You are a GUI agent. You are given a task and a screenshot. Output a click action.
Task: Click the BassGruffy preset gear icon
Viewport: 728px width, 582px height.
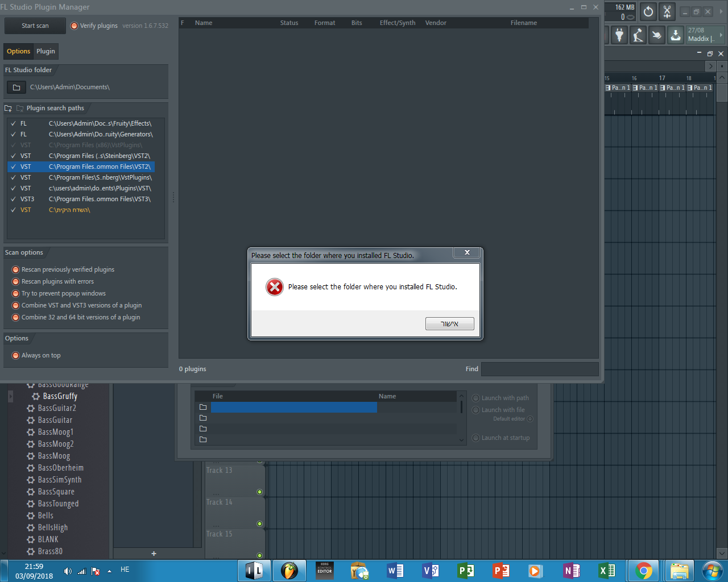tap(36, 396)
